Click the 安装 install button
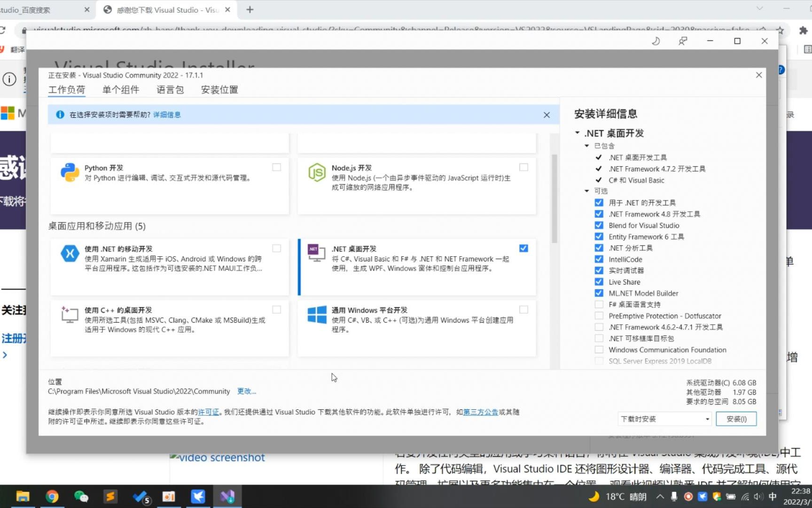Viewport: 812px width, 508px height. click(736, 419)
